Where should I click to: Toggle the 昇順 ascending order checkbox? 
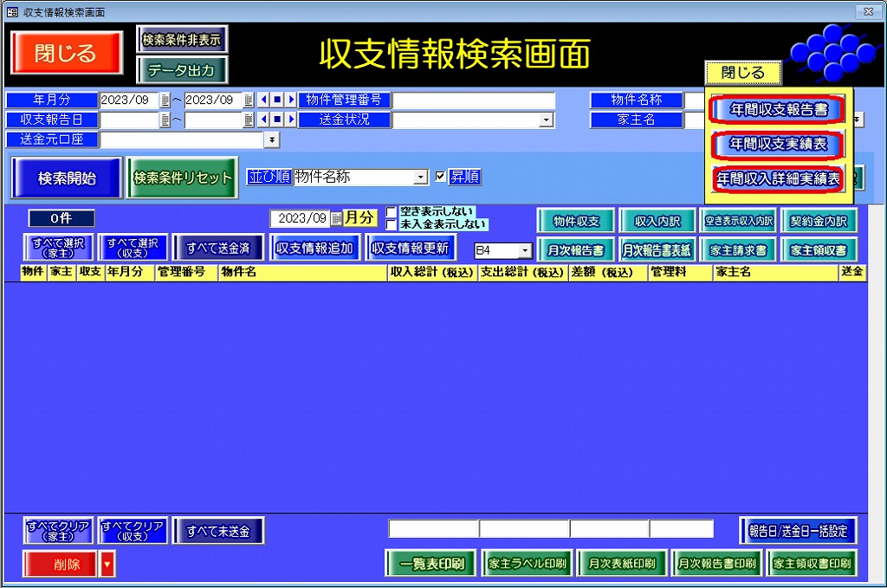(440, 177)
